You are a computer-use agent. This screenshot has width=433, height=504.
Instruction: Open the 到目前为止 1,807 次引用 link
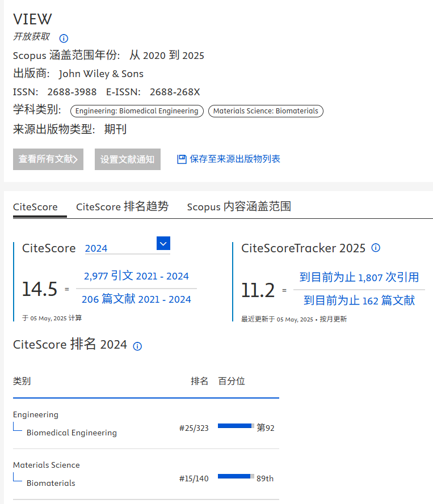tap(359, 277)
